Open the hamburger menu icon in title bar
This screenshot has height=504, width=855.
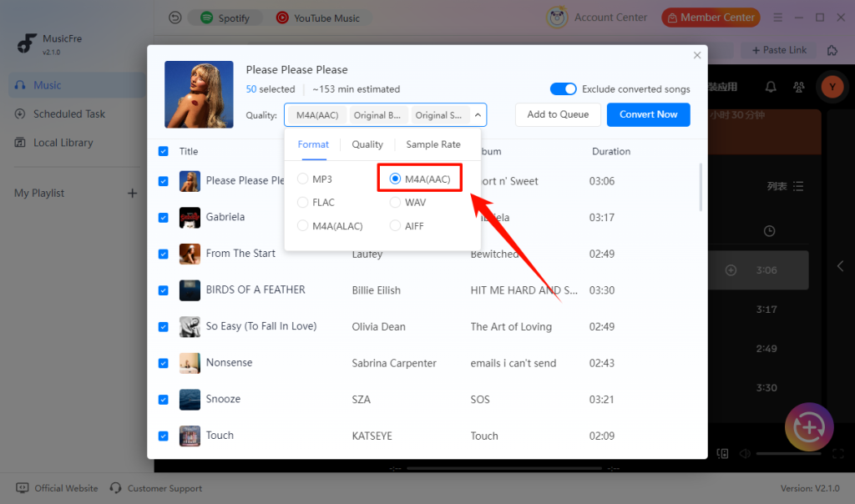click(x=777, y=18)
